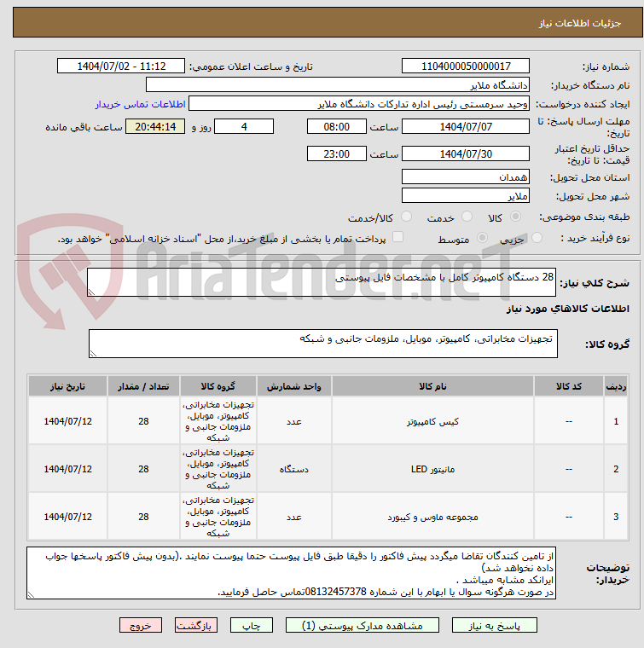Viewport: 644px width, 648px height.
Task: Toggle اسناد خزانه اسلامی payment checkbox
Action: pyautogui.click(x=397, y=237)
